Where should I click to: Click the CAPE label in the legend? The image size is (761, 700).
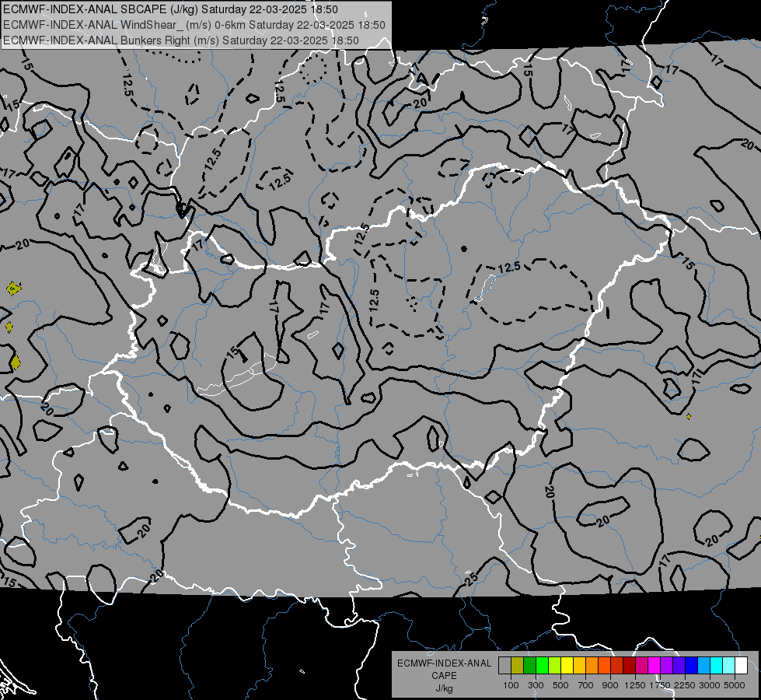point(444,676)
